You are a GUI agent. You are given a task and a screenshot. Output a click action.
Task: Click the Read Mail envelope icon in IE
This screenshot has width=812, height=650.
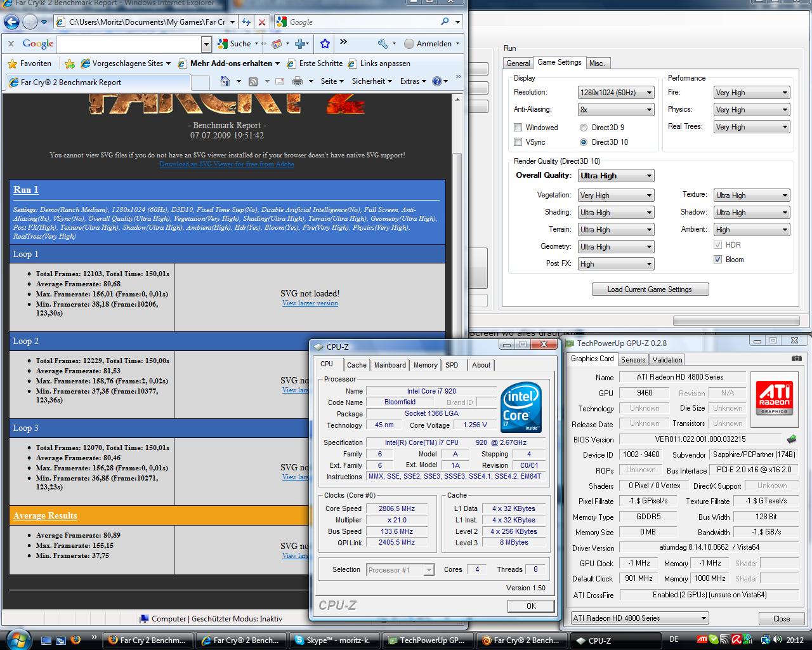click(279, 81)
